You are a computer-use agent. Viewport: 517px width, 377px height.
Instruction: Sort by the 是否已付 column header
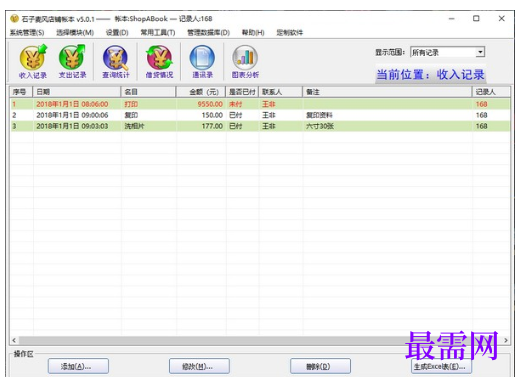(242, 92)
